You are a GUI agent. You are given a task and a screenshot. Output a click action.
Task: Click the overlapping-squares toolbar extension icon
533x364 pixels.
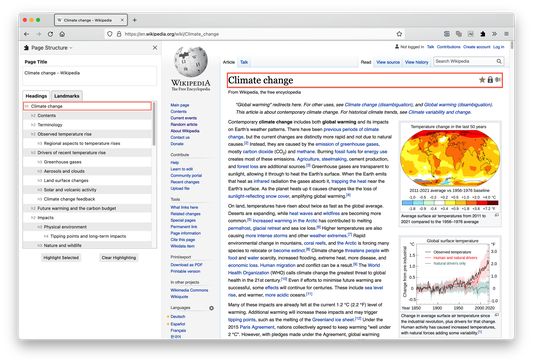click(459, 34)
